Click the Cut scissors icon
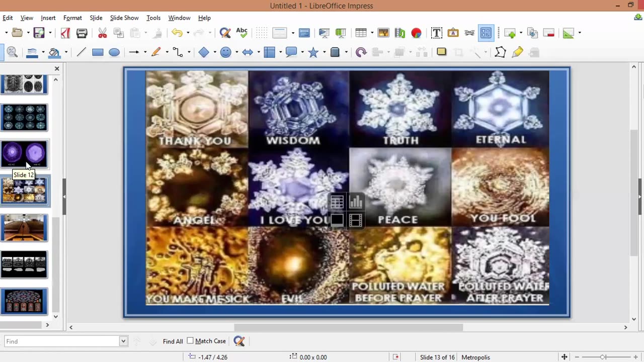Screen dimensions: 644x362 [103, 33]
